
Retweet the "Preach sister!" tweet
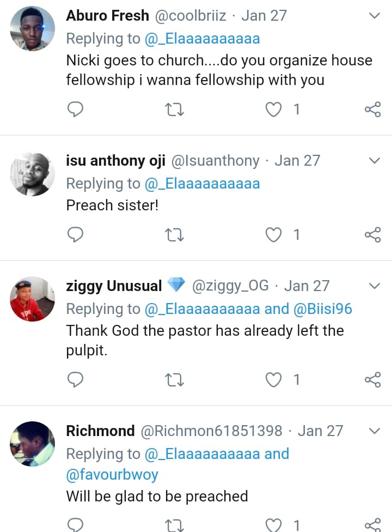click(x=174, y=235)
